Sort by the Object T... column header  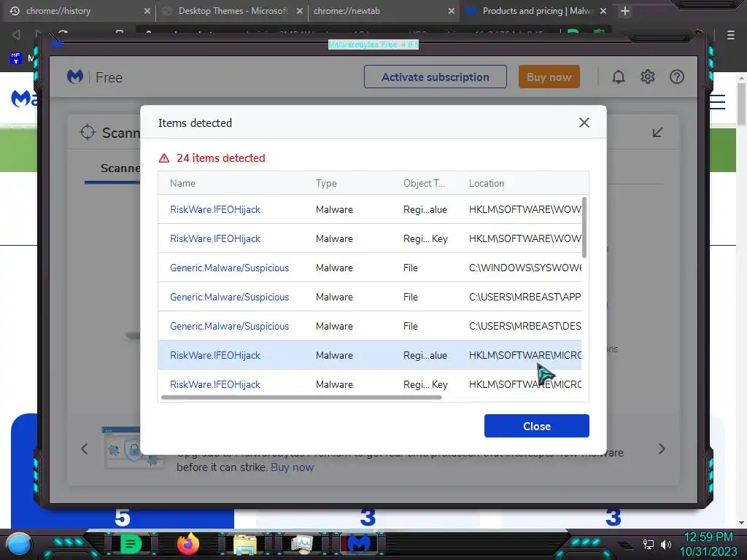point(424,183)
